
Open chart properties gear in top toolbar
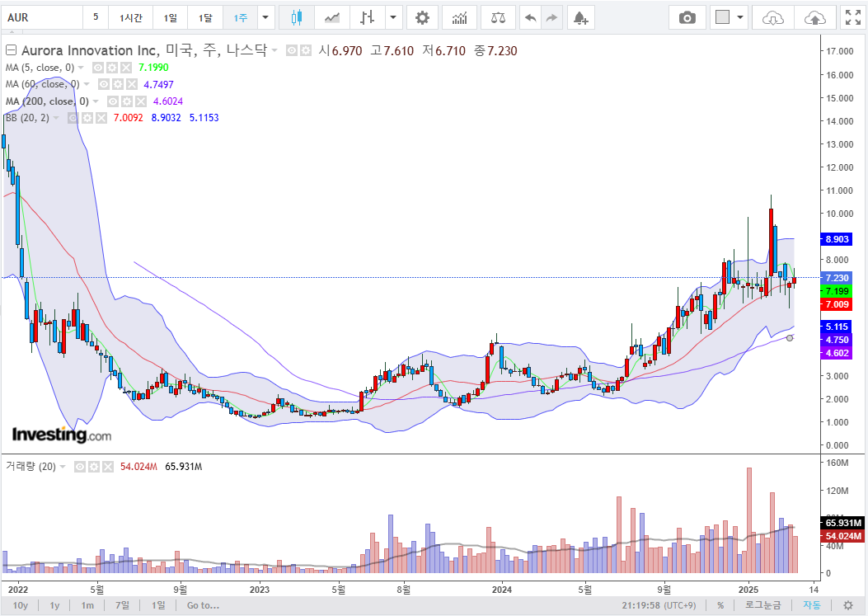tap(422, 17)
